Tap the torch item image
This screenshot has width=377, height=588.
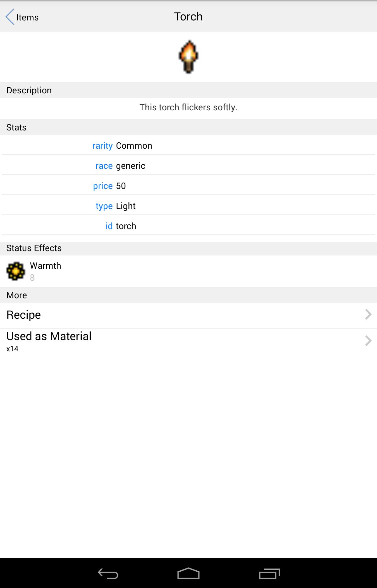point(188,57)
